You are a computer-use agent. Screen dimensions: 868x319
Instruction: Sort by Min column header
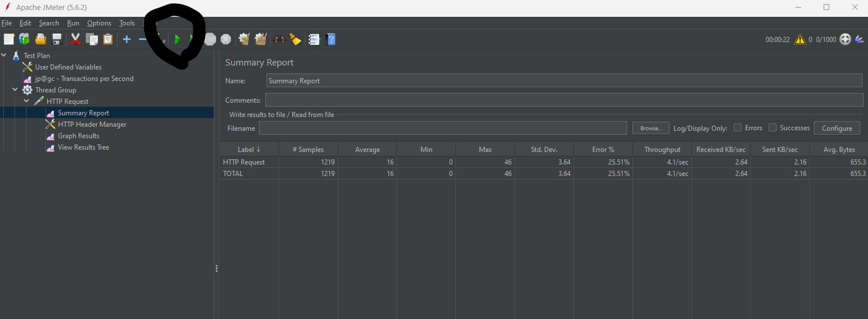pos(426,149)
